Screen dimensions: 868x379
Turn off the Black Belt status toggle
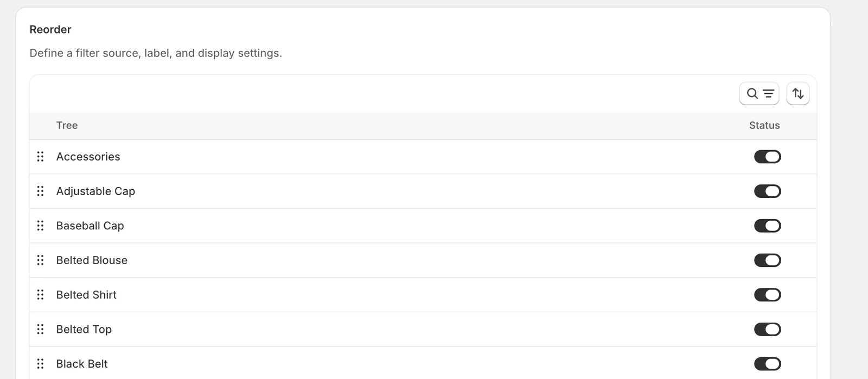pyautogui.click(x=767, y=364)
